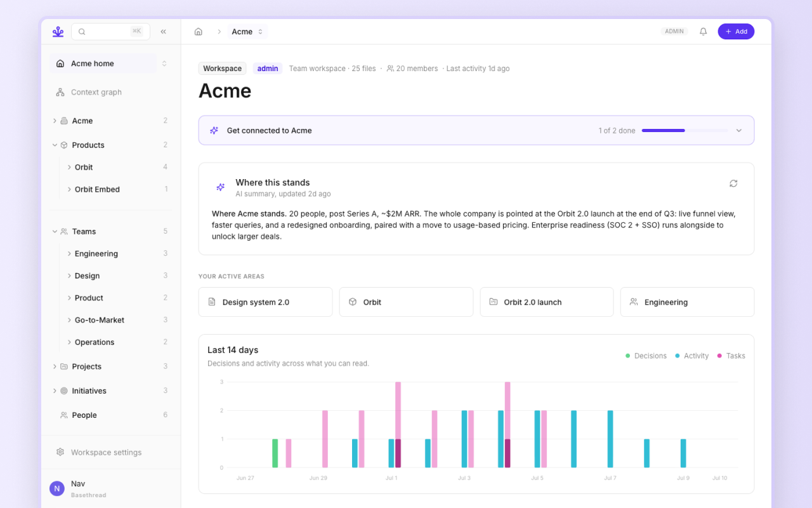Open the Acme breadcrumb workspace switcher
Image resolution: width=812 pixels, height=508 pixels.
click(x=247, y=32)
